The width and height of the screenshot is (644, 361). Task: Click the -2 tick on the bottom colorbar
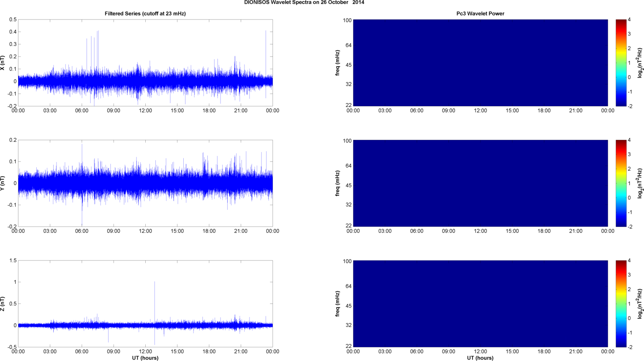(x=629, y=347)
